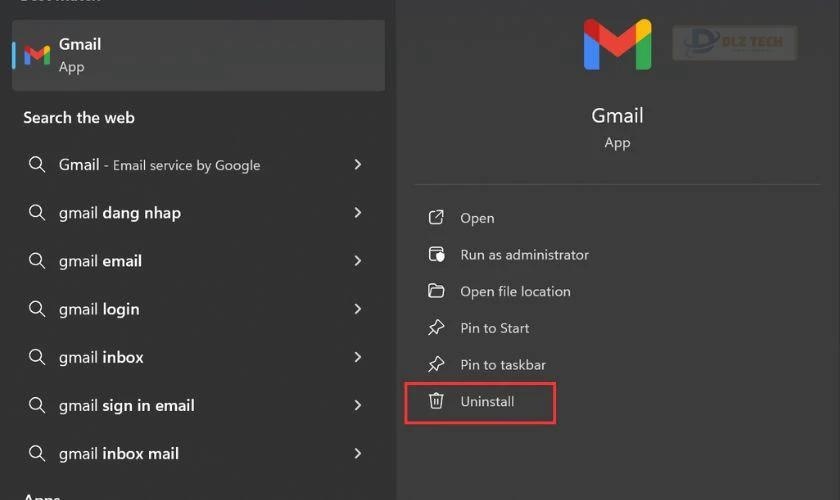Viewport: 840px width, 500px height.
Task: Click the Pin to Start pin icon
Action: (436, 327)
